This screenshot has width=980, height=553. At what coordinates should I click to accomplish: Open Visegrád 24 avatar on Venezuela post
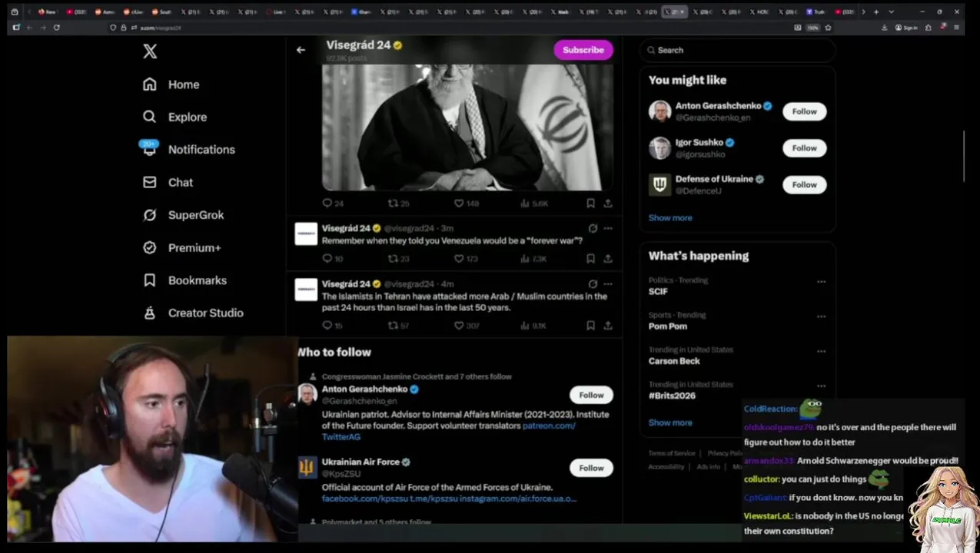pos(306,234)
